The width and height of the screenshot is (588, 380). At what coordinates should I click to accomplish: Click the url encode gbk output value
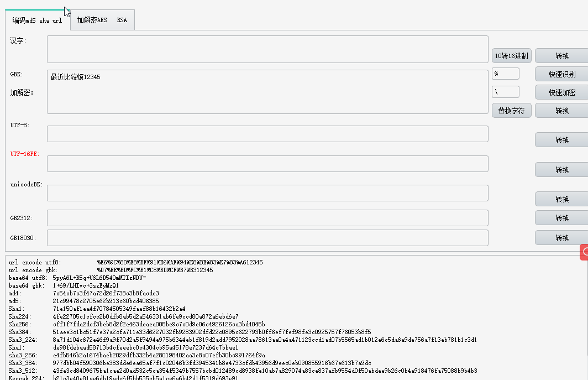155,270
